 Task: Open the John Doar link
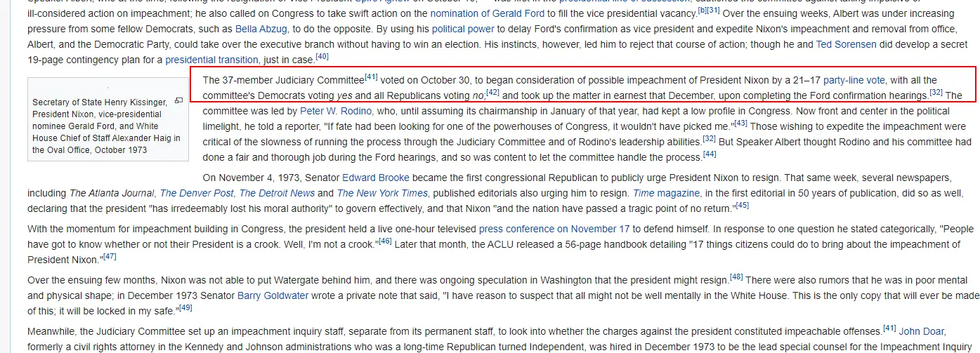[922, 331]
